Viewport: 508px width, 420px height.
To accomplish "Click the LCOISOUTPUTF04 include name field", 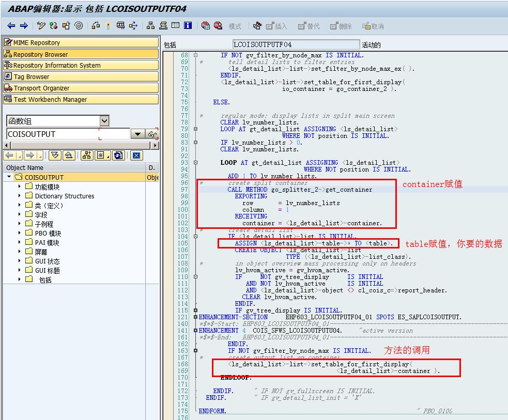I will tap(296, 44).
